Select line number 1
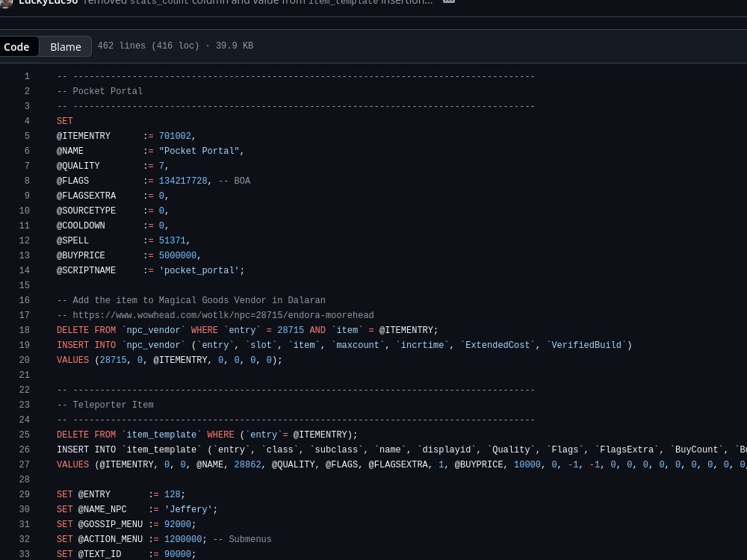This screenshot has height=560, width=747. pyautogui.click(x=27, y=76)
